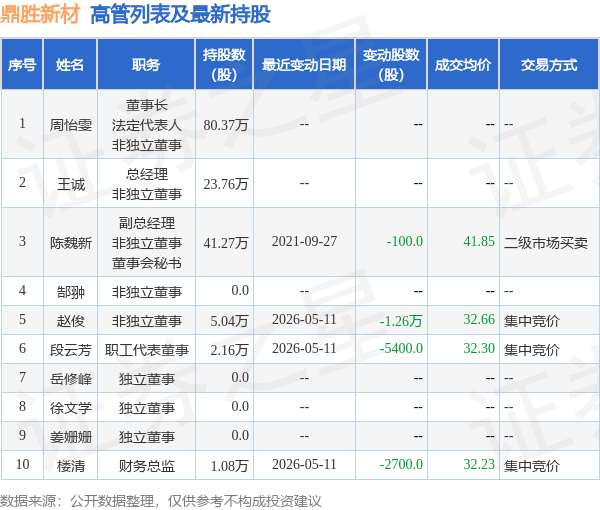Click the 序号 column header
This screenshot has width=600, height=510.
point(22,64)
